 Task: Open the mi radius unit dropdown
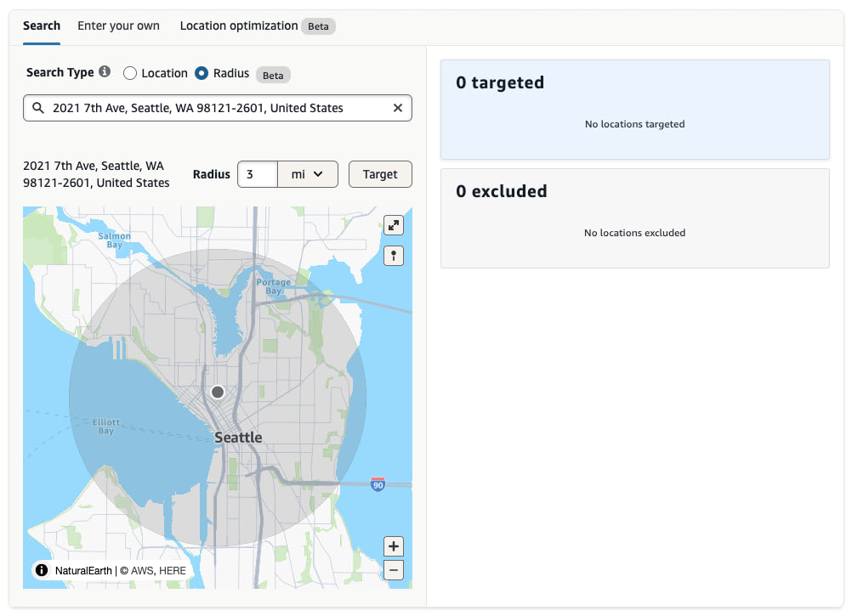(x=307, y=174)
